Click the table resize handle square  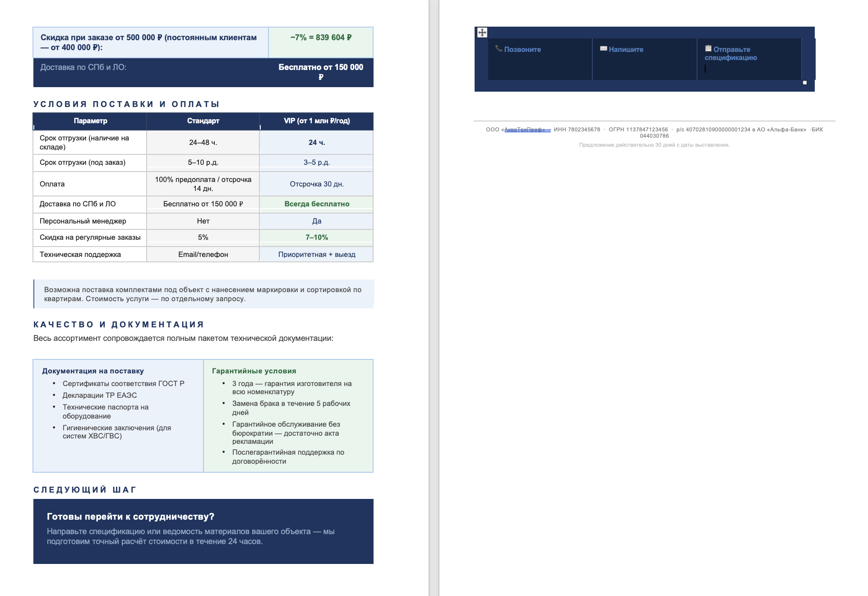coord(804,83)
